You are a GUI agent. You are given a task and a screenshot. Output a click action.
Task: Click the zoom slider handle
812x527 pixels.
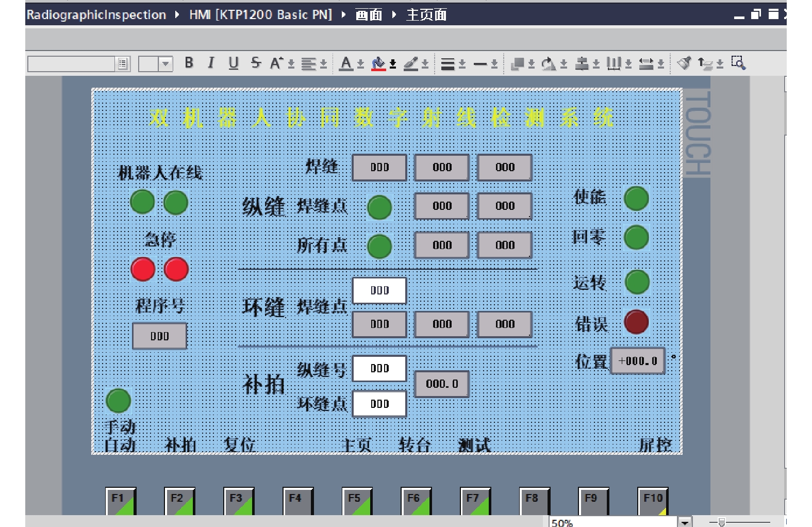(x=722, y=522)
